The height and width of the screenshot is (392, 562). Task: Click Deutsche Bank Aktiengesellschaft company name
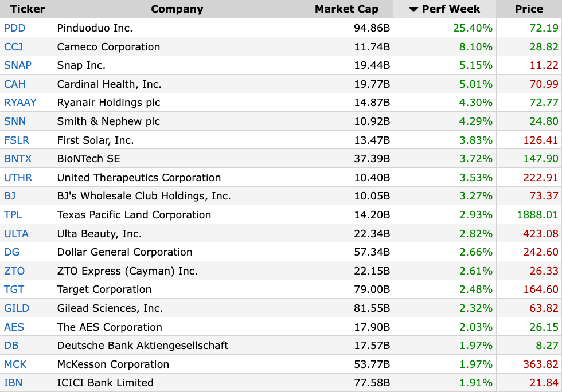pos(143,346)
